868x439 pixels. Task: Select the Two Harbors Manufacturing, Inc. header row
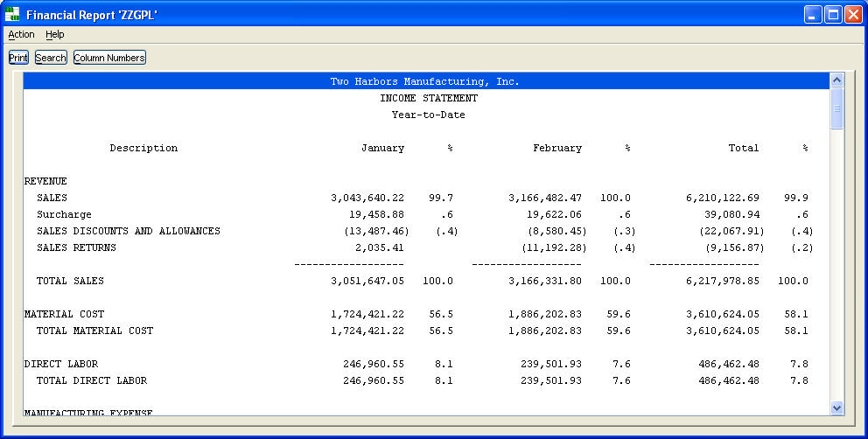[426, 81]
